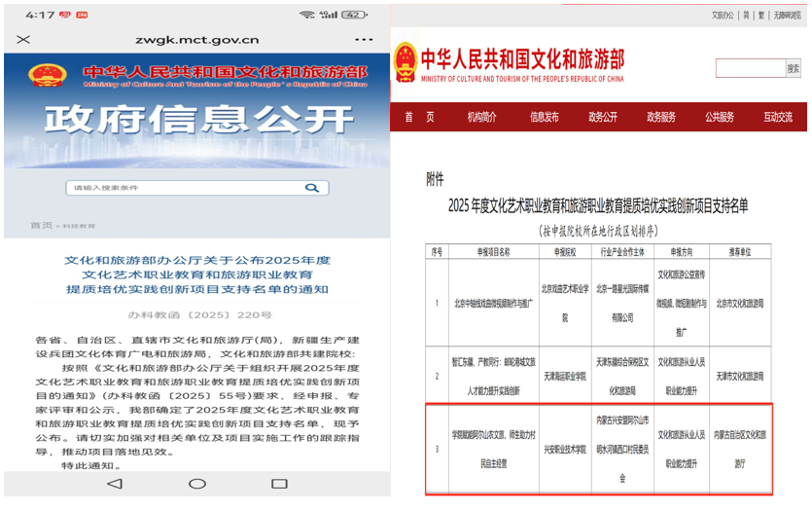This screenshot has height=511, width=812.
Task: Open the 信息发布 nav menu item
Action: 545,117
